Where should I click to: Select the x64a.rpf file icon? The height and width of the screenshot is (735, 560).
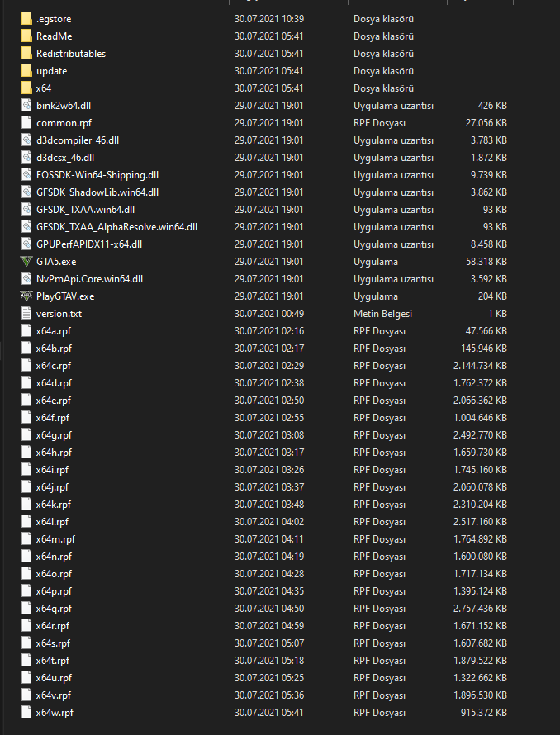pyautogui.click(x=26, y=331)
